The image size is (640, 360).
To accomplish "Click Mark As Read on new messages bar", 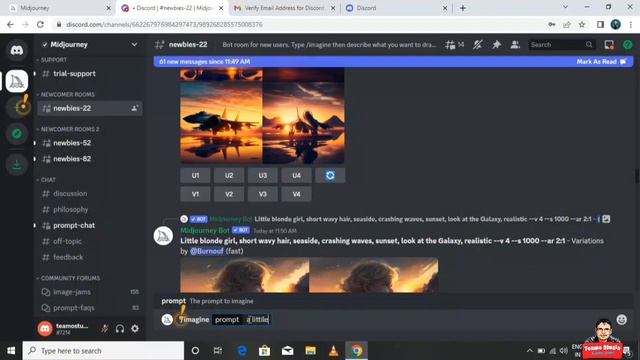I will pyautogui.click(x=601, y=62).
